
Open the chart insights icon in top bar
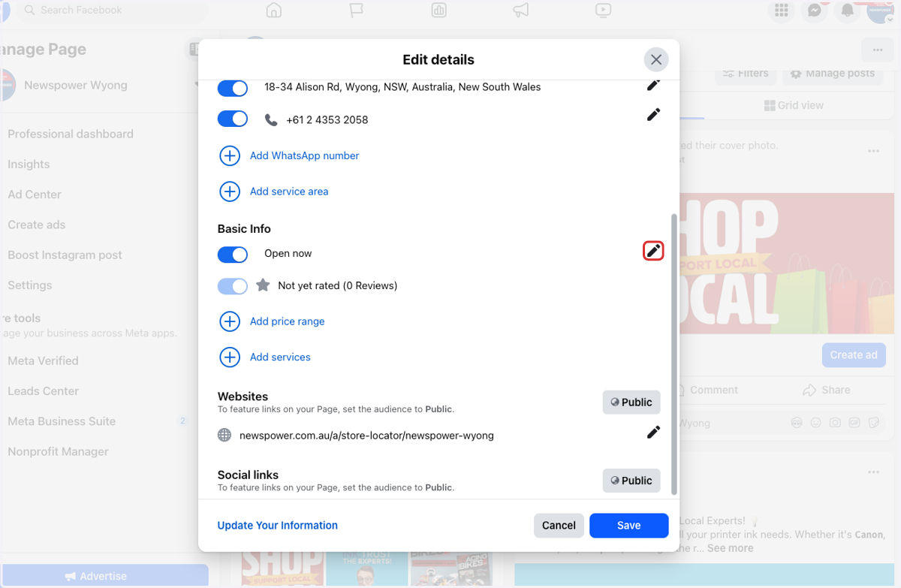click(438, 11)
